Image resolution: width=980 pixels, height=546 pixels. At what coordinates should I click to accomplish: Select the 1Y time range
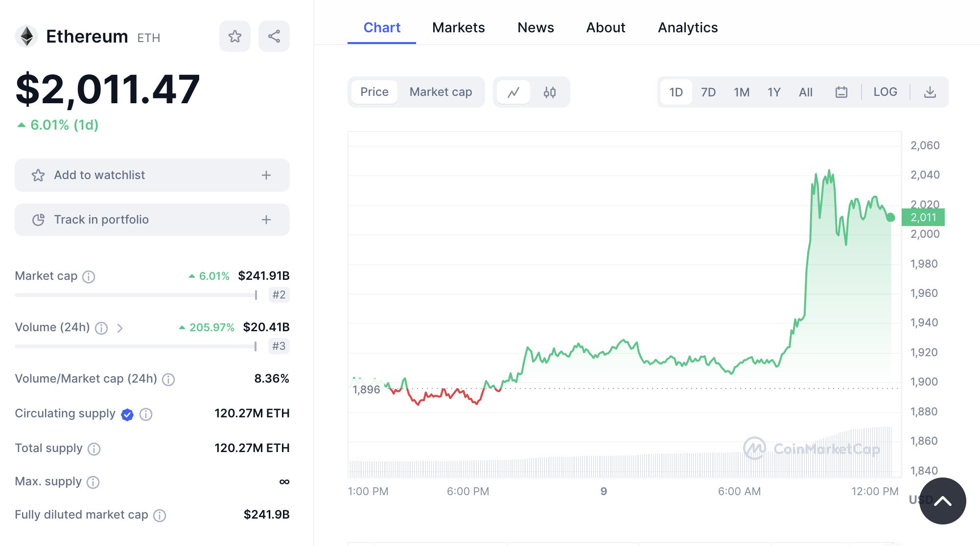(773, 92)
